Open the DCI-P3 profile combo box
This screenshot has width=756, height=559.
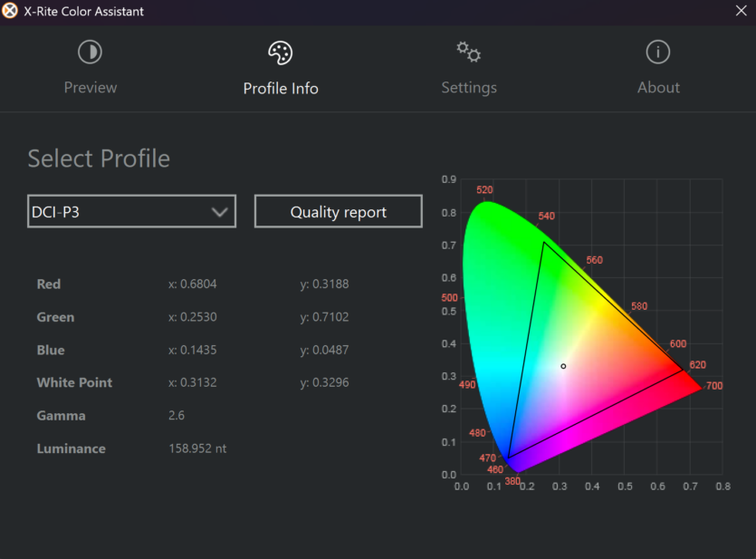[x=131, y=211]
